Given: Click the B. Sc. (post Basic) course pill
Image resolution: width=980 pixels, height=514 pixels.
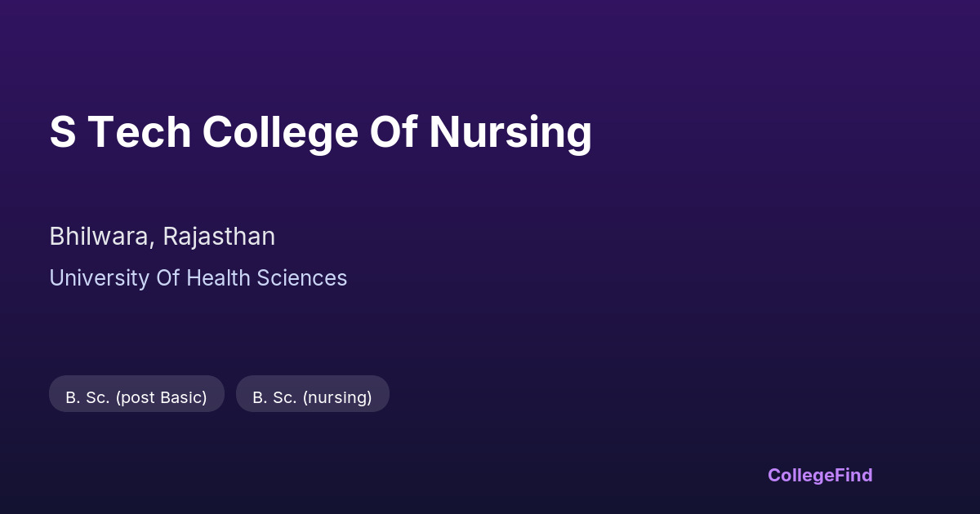Looking at the screenshot, I should point(136,394).
